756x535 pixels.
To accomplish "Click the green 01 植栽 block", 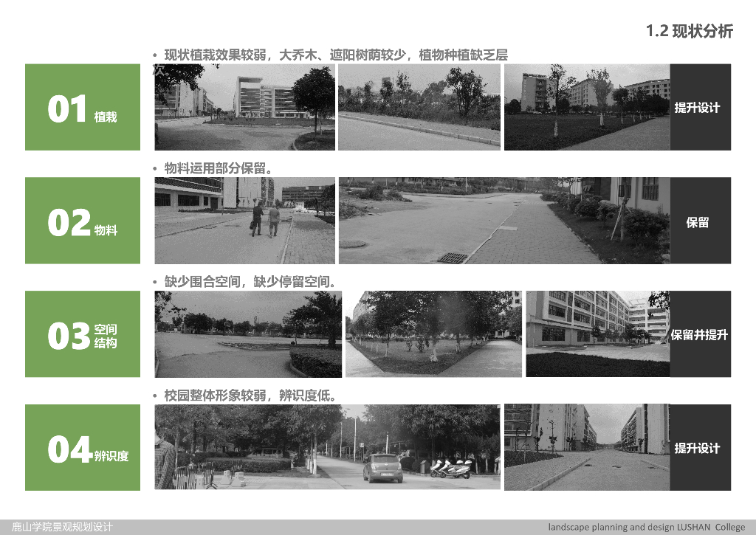I will 83,107.
